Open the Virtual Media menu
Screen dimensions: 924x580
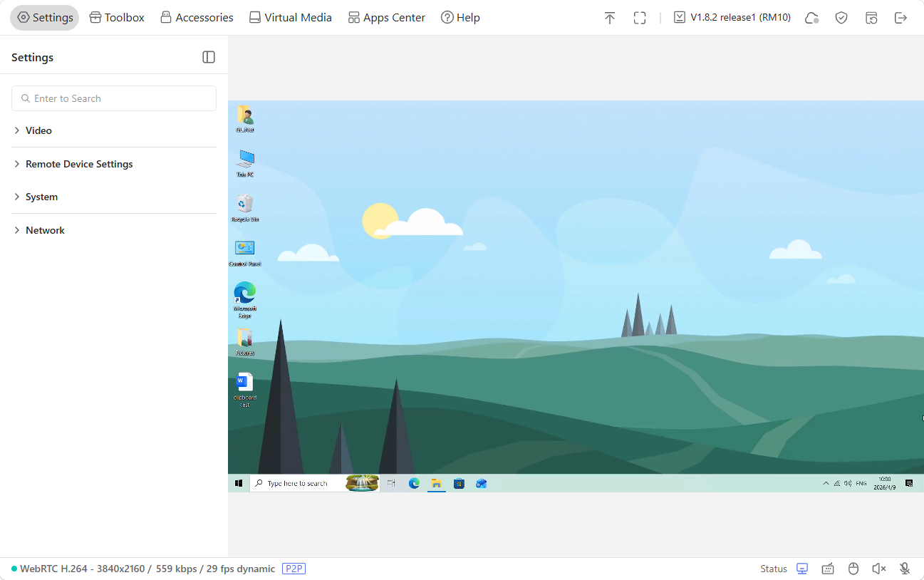pos(290,18)
